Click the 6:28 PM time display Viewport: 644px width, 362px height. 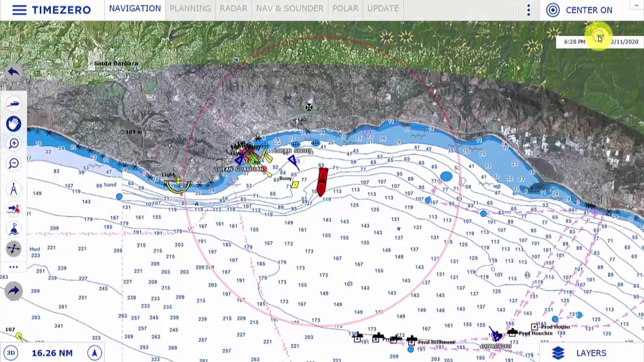(x=575, y=42)
